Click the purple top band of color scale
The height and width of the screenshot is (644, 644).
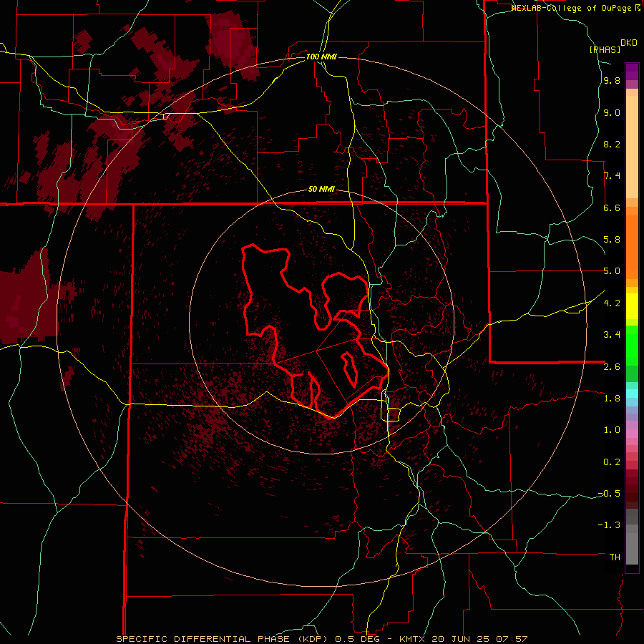point(632,72)
